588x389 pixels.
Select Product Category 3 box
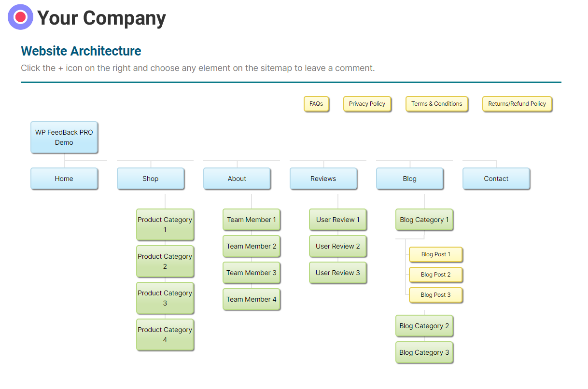(x=165, y=298)
